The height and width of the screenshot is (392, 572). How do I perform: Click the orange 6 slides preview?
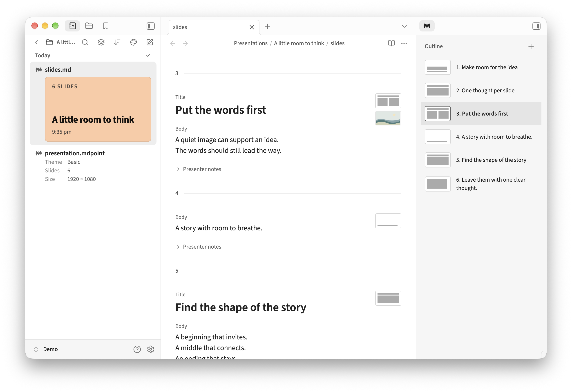[98, 109]
